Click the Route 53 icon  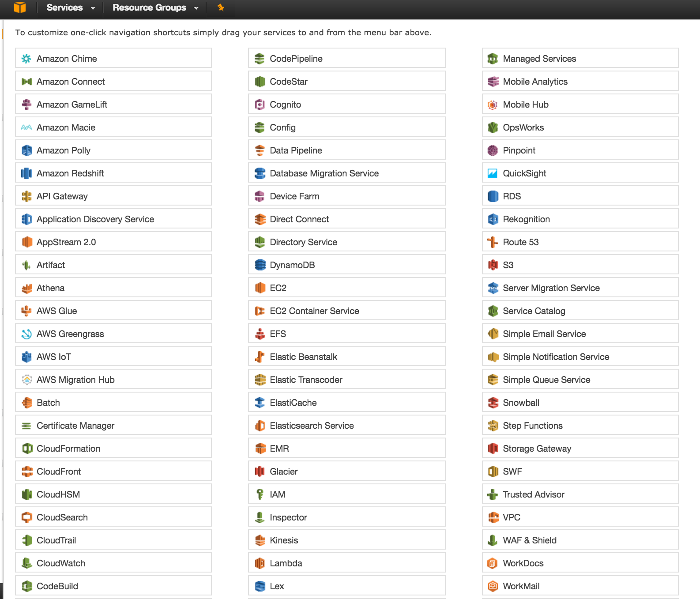[493, 242]
